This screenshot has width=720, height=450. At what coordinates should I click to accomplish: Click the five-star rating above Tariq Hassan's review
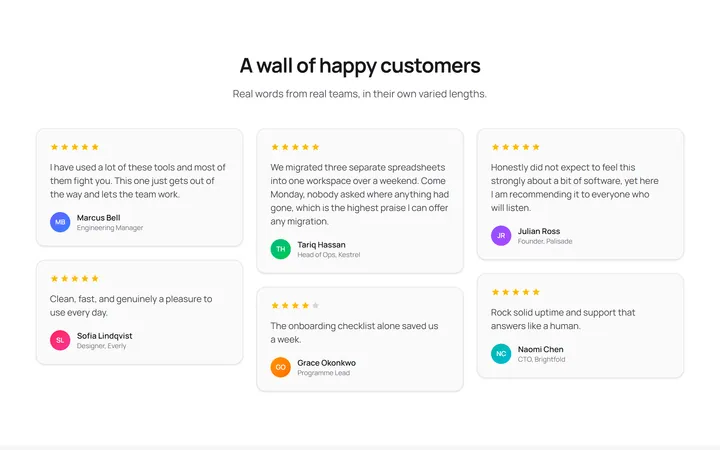(295, 147)
